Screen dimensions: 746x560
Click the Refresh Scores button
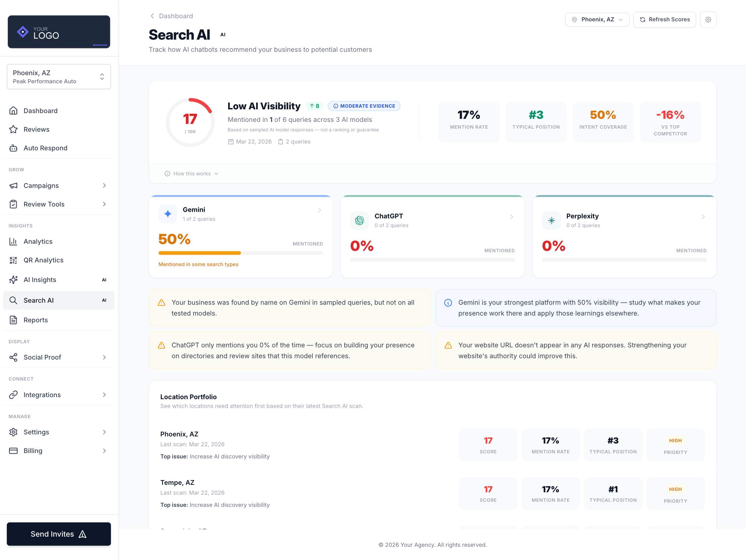[x=664, y=19]
